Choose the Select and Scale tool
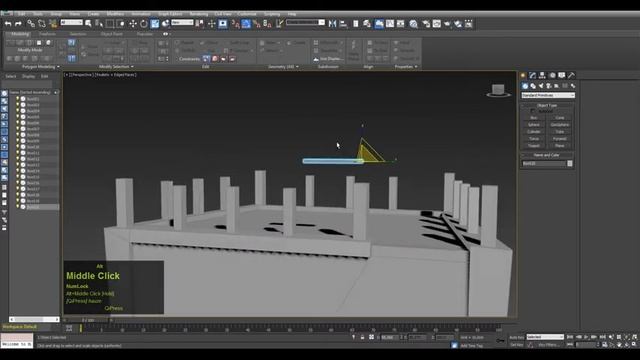This screenshot has width=640, height=360. (x=155, y=24)
